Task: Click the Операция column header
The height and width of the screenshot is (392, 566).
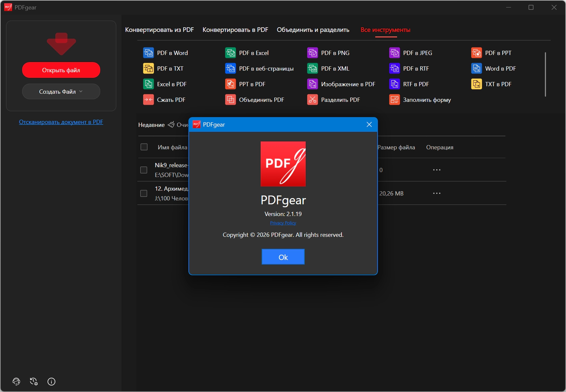Action: click(x=440, y=147)
